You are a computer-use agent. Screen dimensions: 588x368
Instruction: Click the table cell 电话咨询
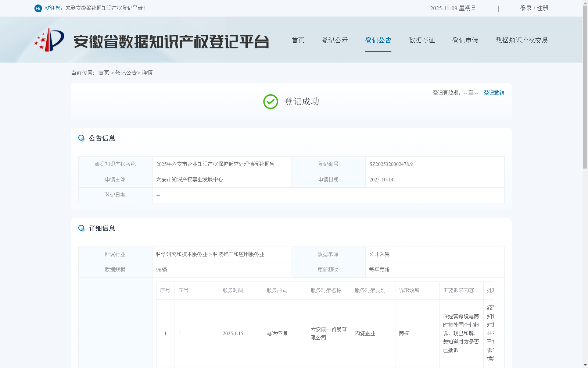coord(277,333)
